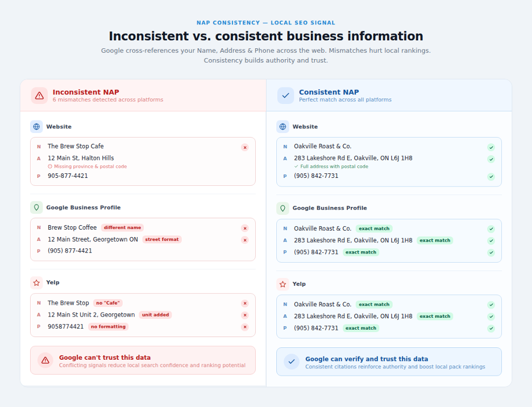Click the green check beside the website phone (905) 842-7731
Screen dimensions: 532x407
[491, 177]
